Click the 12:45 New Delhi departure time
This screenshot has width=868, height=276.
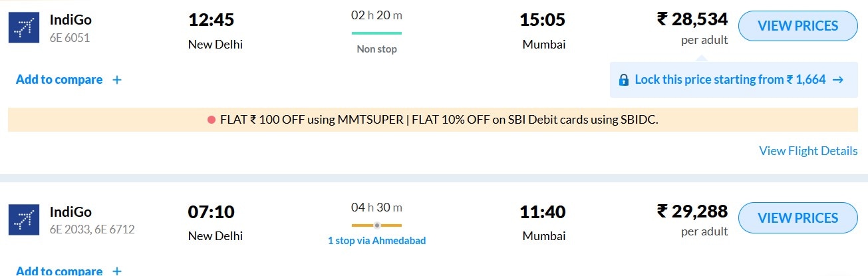click(x=211, y=21)
